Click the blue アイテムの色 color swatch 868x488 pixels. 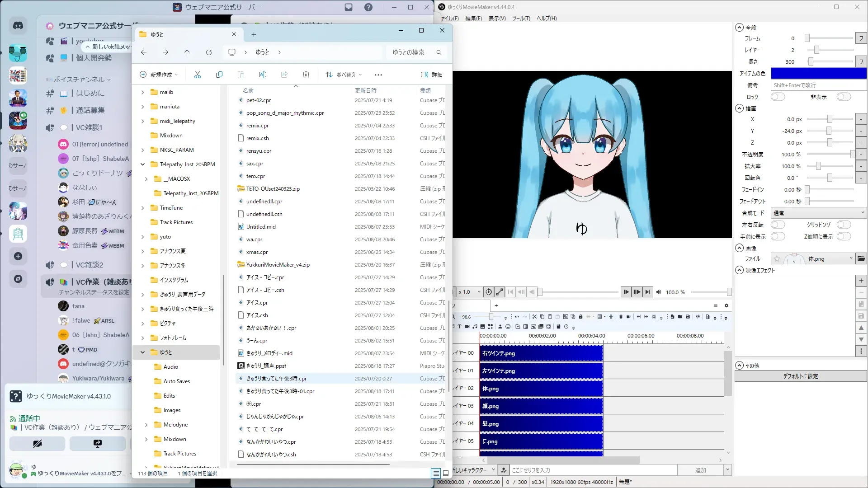(x=818, y=73)
